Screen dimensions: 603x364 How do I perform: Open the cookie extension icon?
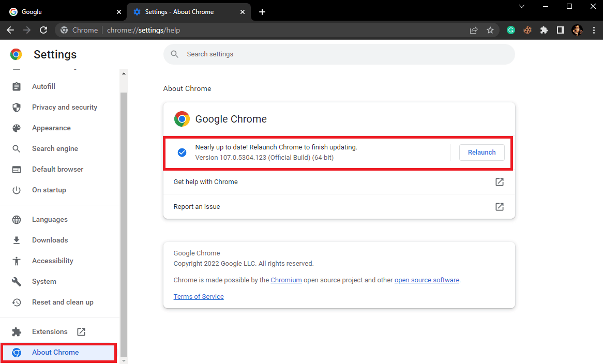tap(527, 30)
